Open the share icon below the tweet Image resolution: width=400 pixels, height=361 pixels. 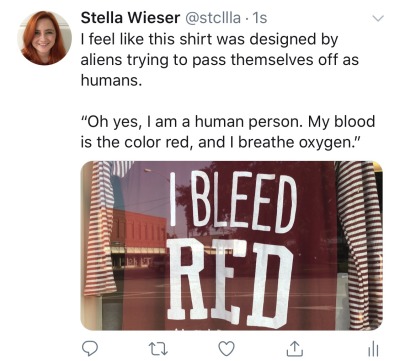[x=295, y=348]
